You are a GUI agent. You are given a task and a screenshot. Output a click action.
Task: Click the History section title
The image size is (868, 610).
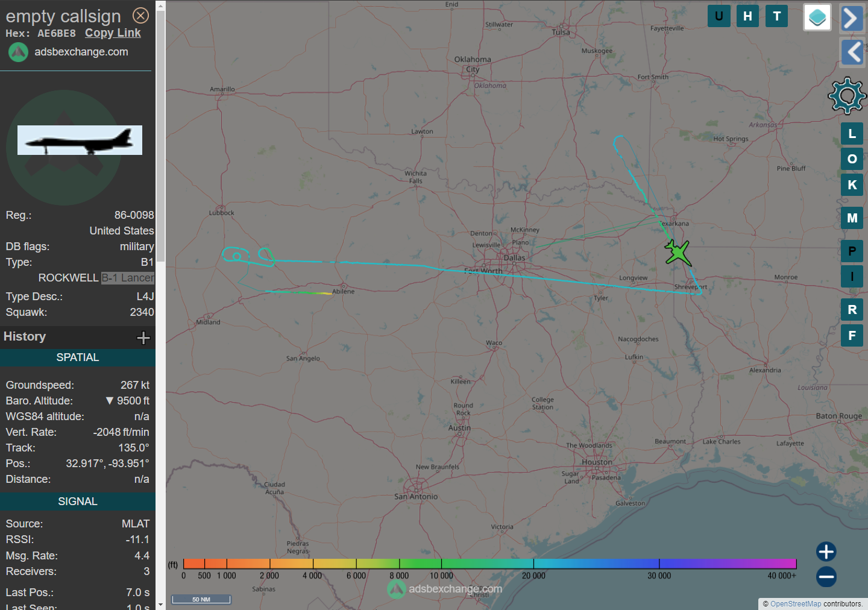pyautogui.click(x=25, y=336)
